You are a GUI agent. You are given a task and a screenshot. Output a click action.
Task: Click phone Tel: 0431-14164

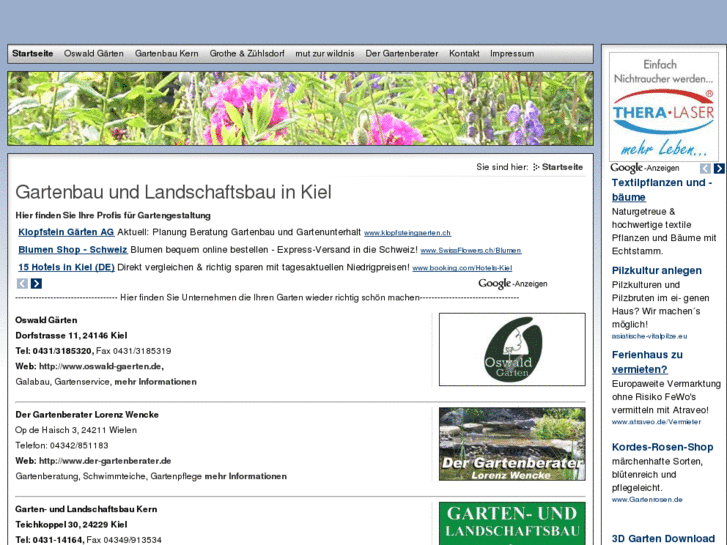pos(50,540)
